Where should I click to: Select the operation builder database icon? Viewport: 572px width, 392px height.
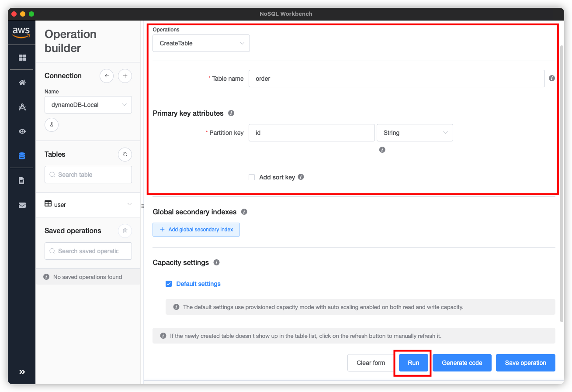pyautogui.click(x=22, y=156)
